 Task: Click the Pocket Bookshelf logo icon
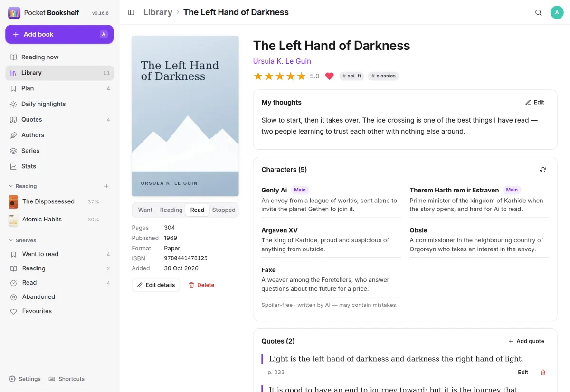point(14,13)
